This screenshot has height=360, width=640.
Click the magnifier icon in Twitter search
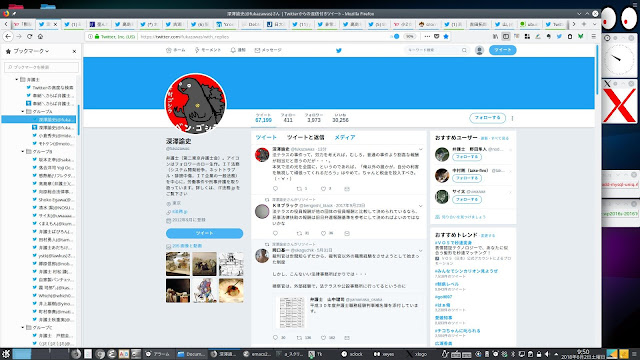click(464, 50)
